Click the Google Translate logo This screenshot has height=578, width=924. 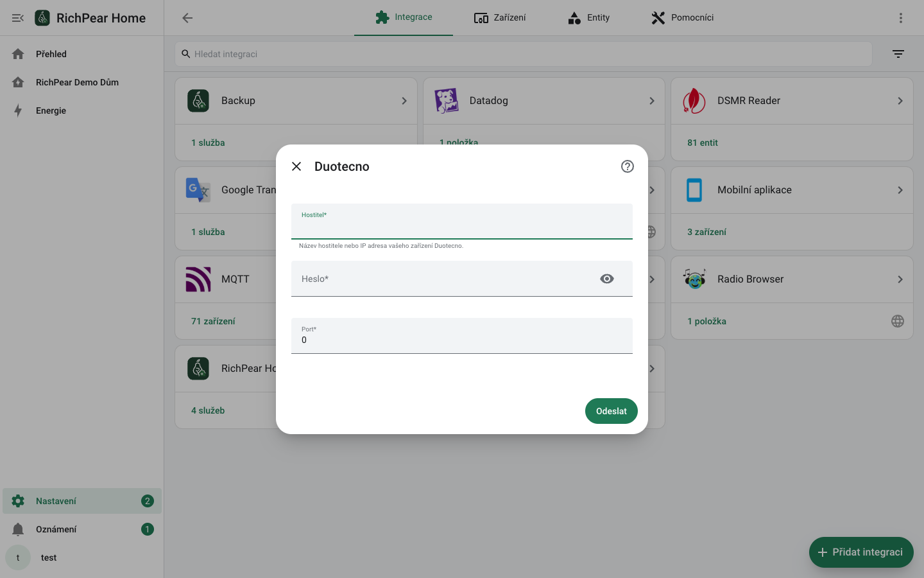198,190
